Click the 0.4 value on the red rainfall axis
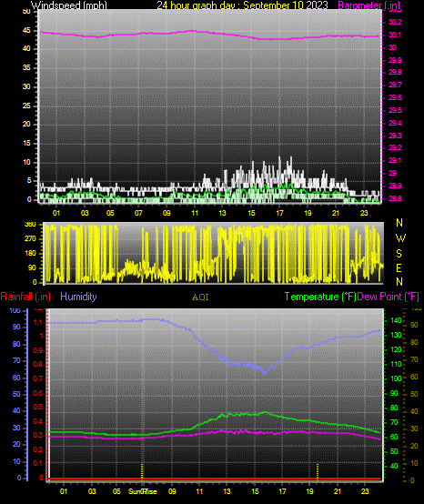 38,421
